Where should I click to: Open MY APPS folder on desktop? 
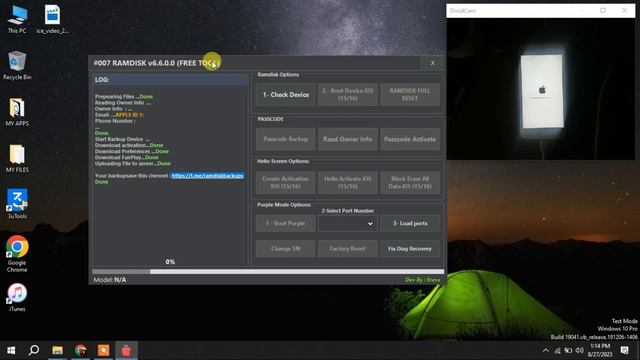[x=17, y=112]
